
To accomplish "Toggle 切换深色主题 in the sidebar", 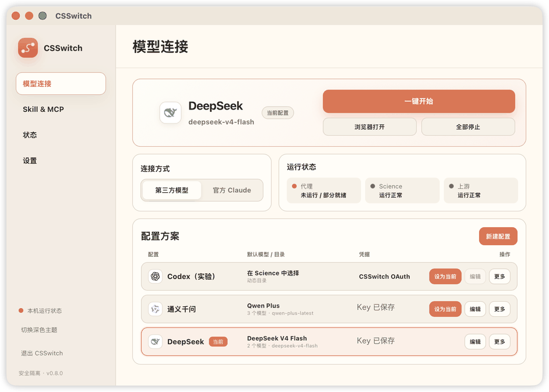I will tap(39, 330).
